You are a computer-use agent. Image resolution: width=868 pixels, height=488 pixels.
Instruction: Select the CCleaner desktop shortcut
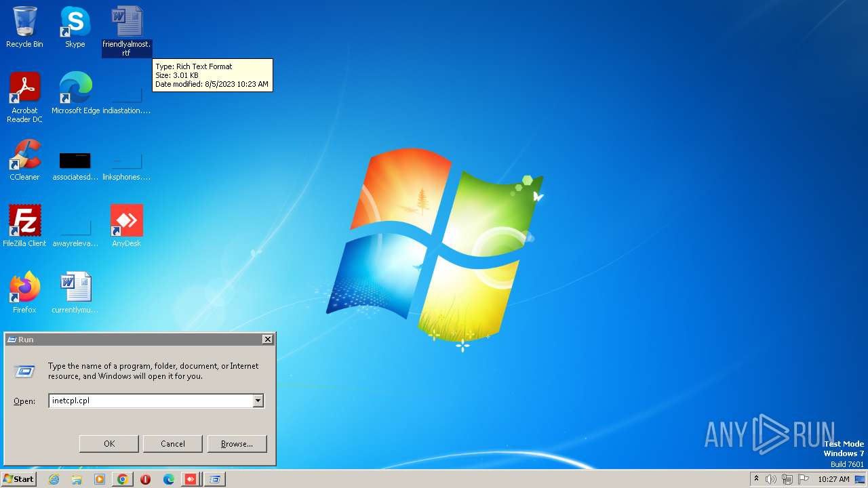pyautogui.click(x=24, y=160)
